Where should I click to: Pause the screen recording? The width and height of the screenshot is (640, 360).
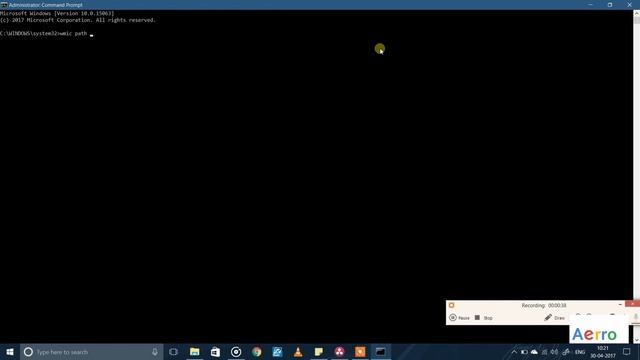[460, 318]
